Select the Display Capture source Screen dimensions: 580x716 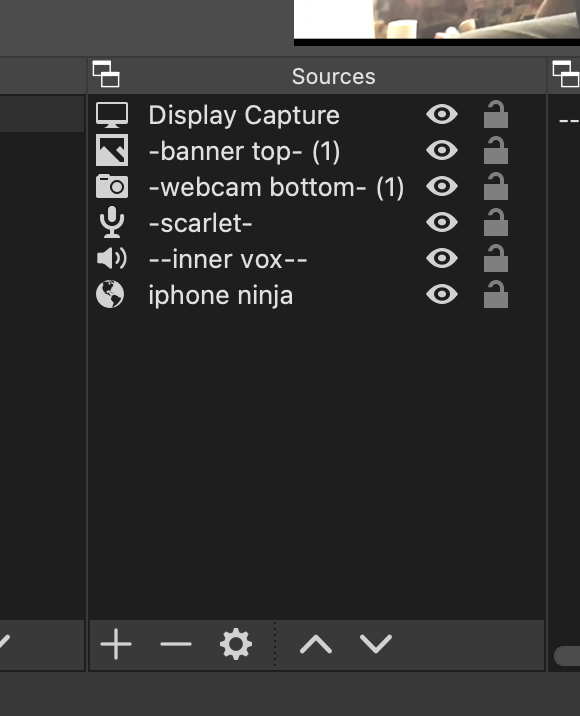coord(317,115)
